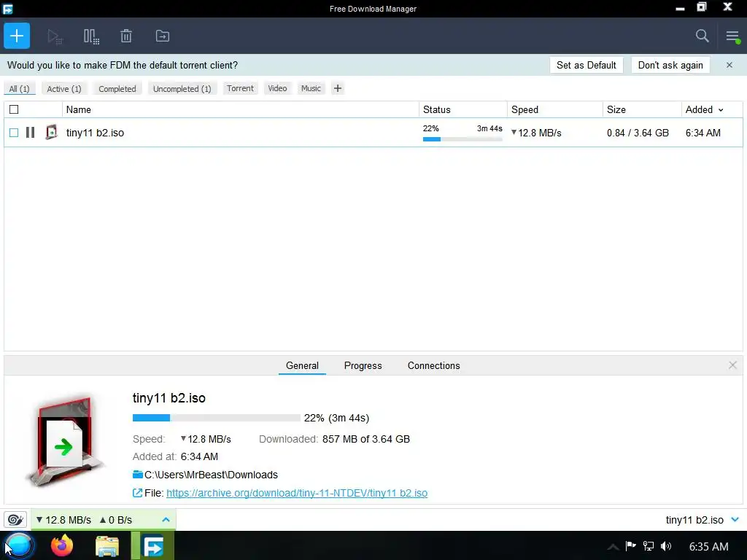Click the trash delete toolbar icon
Viewport: 747px width, 560px height.
click(126, 36)
